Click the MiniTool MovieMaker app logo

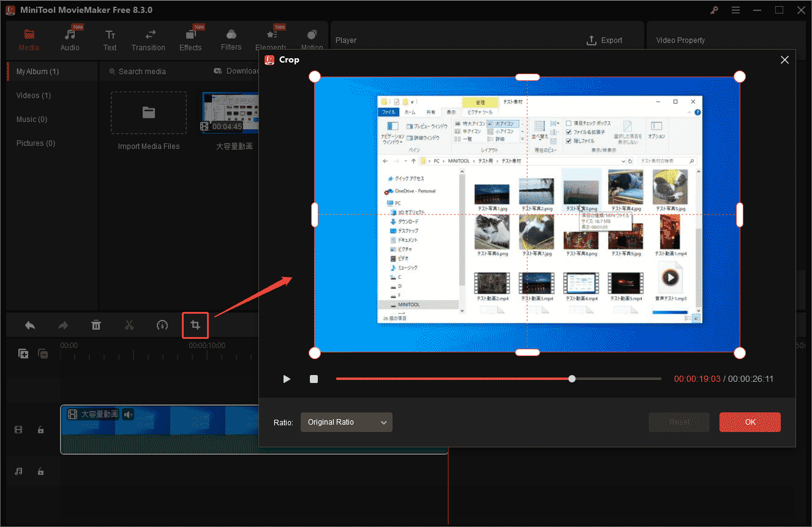(10, 10)
